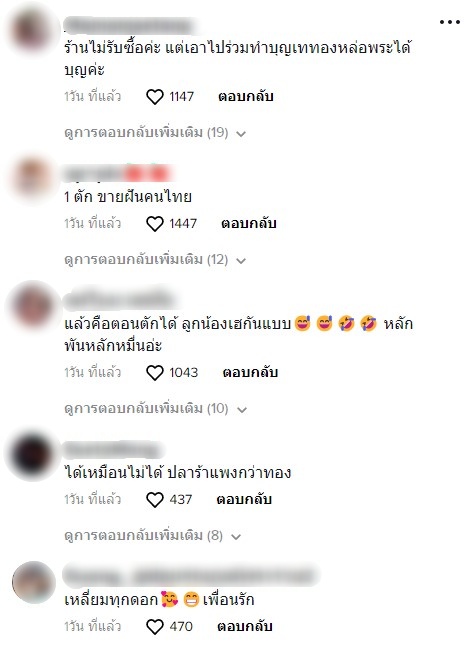This screenshot has height=652, width=465.
Task: Open the three-dot more options menu
Action: click(x=450, y=22)
